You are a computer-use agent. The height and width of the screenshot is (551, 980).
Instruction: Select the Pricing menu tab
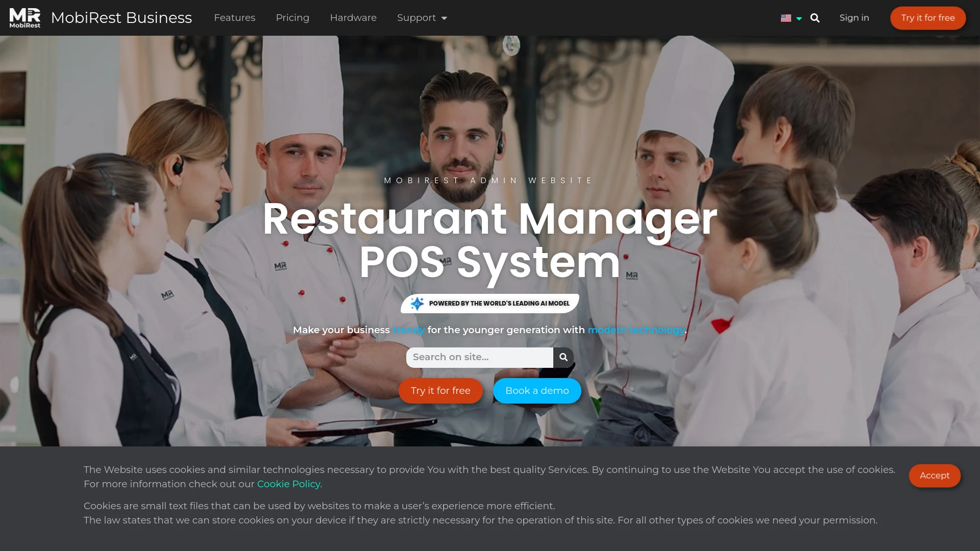[293, 17]
